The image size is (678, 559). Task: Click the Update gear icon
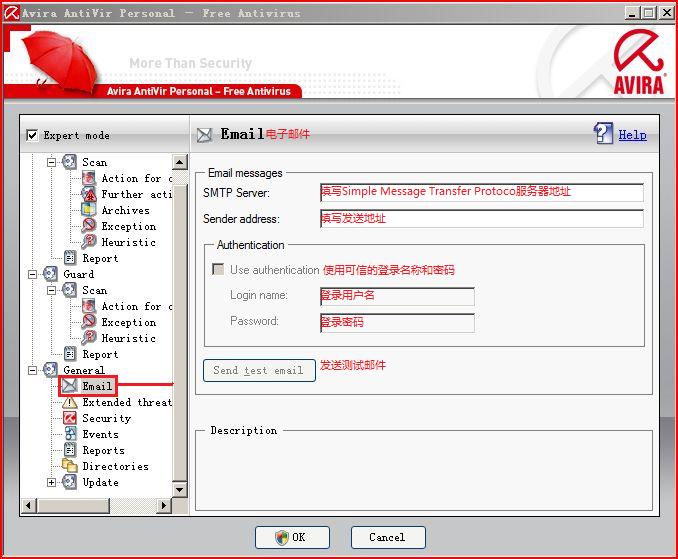pyautogui.click(x=69, y=482)
